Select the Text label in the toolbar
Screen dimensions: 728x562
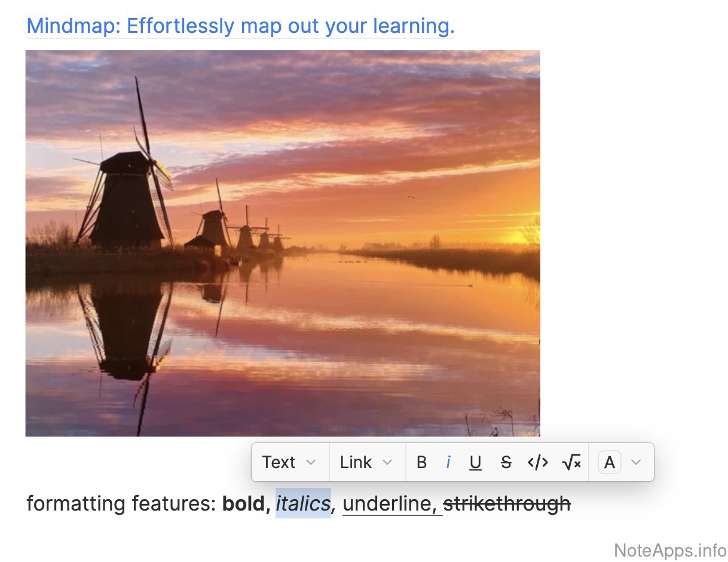(279, 462)
